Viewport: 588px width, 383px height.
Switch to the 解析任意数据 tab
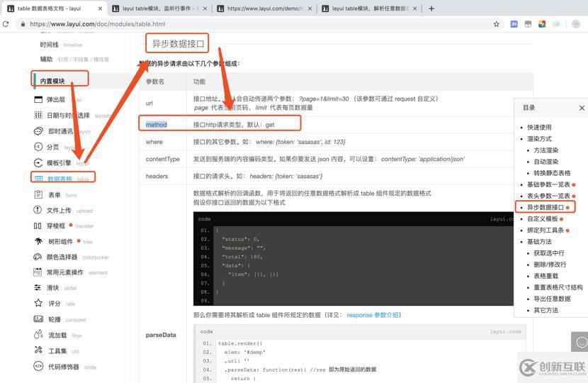371,9
